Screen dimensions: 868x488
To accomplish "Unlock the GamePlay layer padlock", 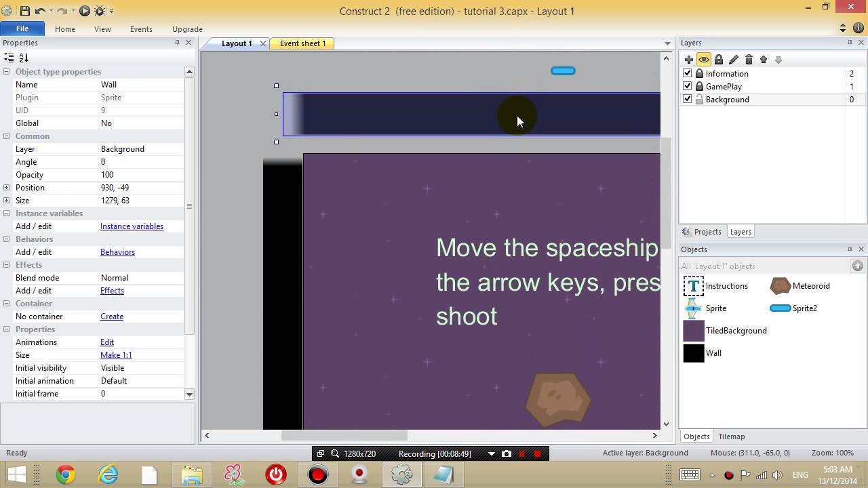I will tap(699, 86).
